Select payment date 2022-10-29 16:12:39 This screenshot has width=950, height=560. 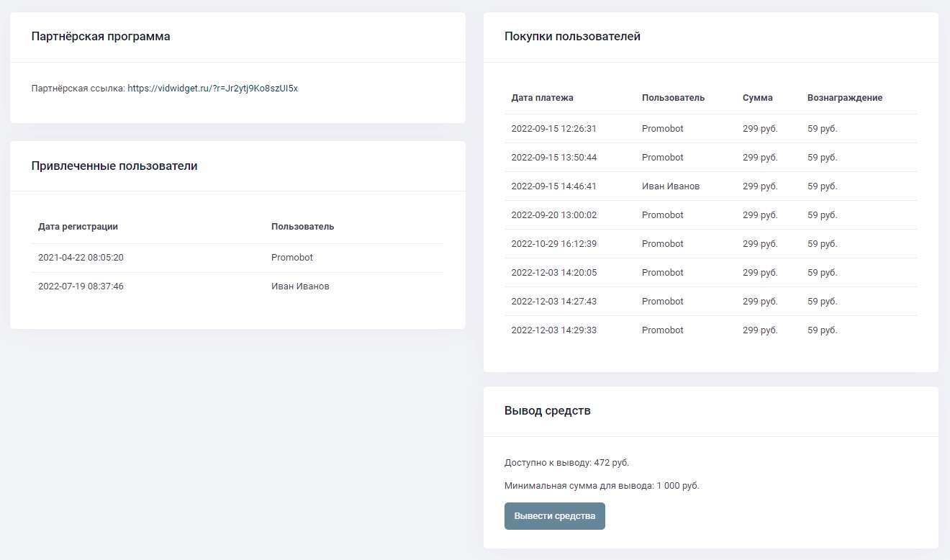tap(554, 244)
